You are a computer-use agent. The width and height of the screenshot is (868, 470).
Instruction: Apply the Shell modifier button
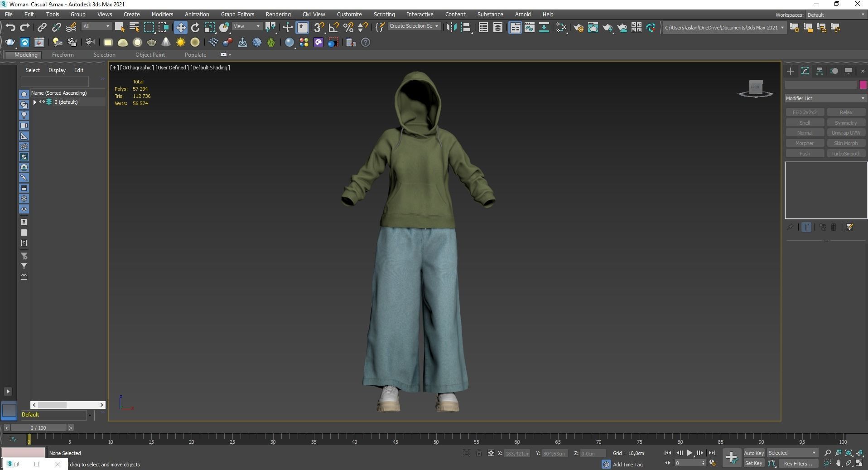[805, 123]
